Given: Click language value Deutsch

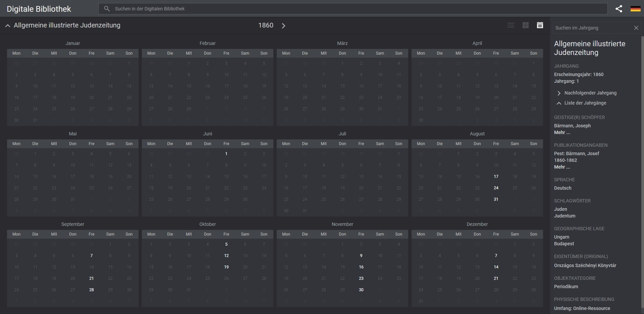Looking at the screenshot, I should [x=562, y=188].
